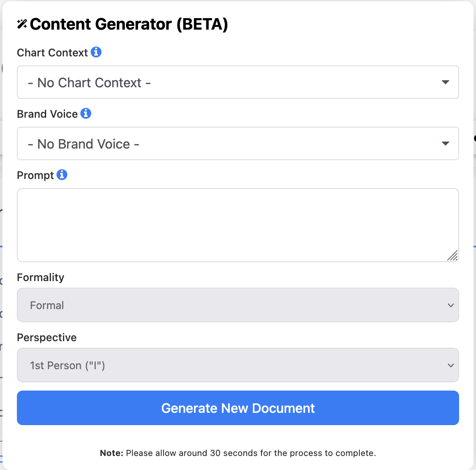Click the Chart Context label text
Screen dimensions: 476x470
pos(52,53)
